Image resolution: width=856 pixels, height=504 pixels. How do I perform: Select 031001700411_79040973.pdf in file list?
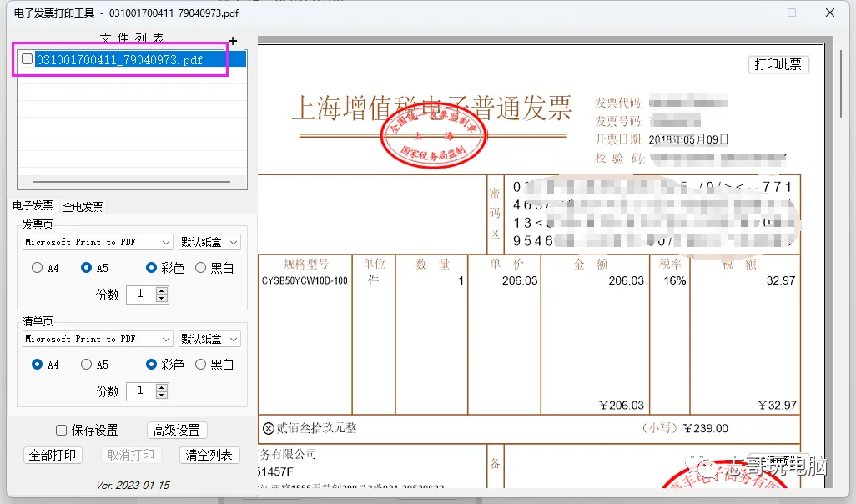click(x=119, y=60)
